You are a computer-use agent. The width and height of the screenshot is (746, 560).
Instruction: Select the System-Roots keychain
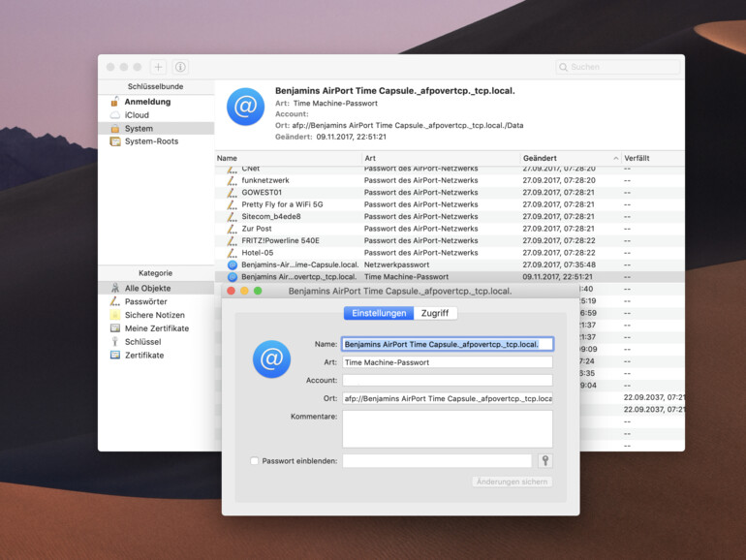point(151,141)
